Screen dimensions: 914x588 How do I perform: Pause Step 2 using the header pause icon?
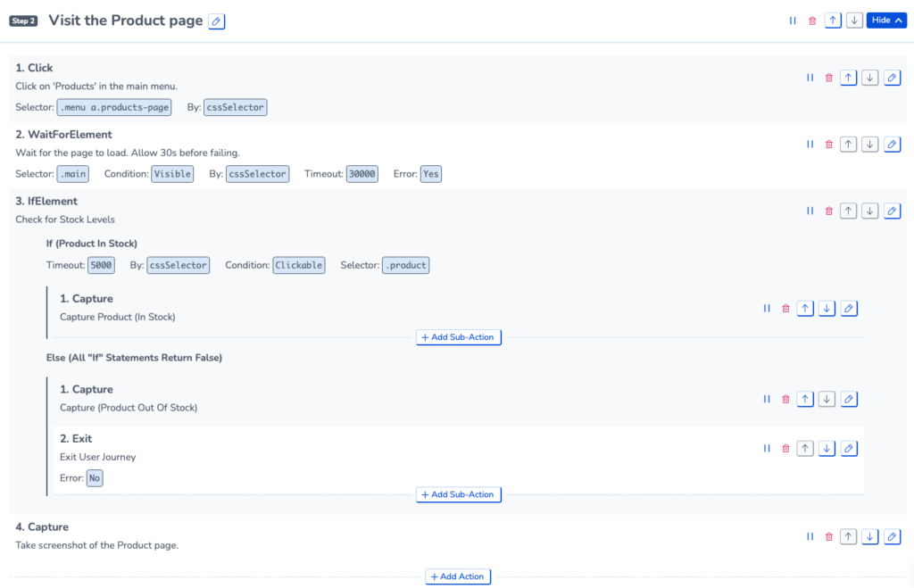(793, 21)
